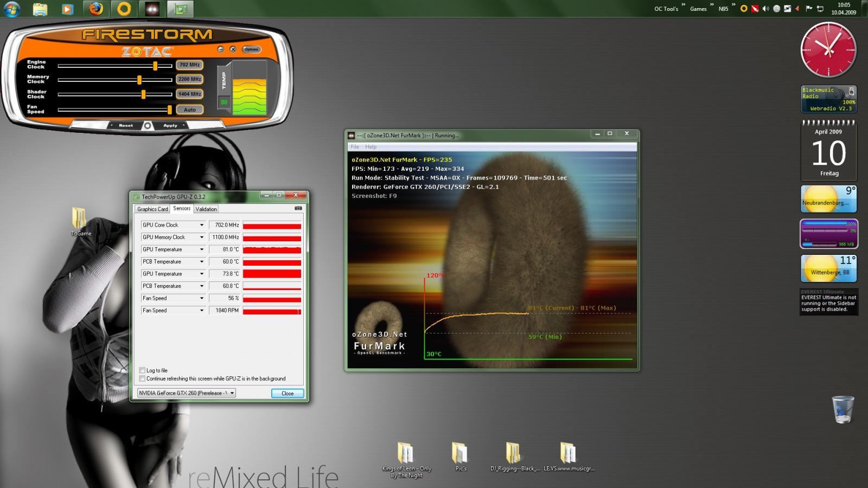Expand first GPU Temperature dropdown (81.0 °C)

coord(201,249)
